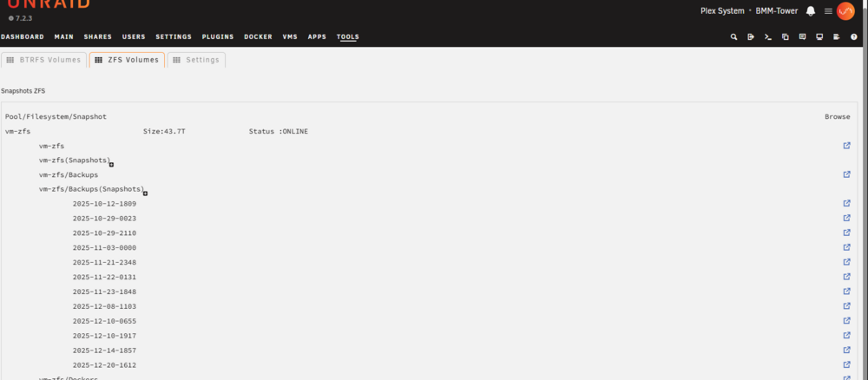Open browse icon for snapshot 2025-11-03-0000
This screenshot has height=380, width=868.
(x=846, y=247)
